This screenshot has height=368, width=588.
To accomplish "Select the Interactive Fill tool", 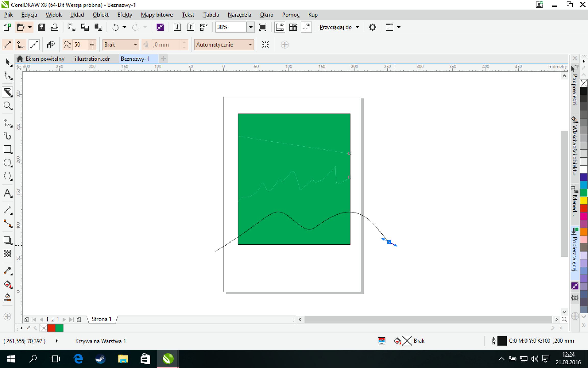I will 8,284.
